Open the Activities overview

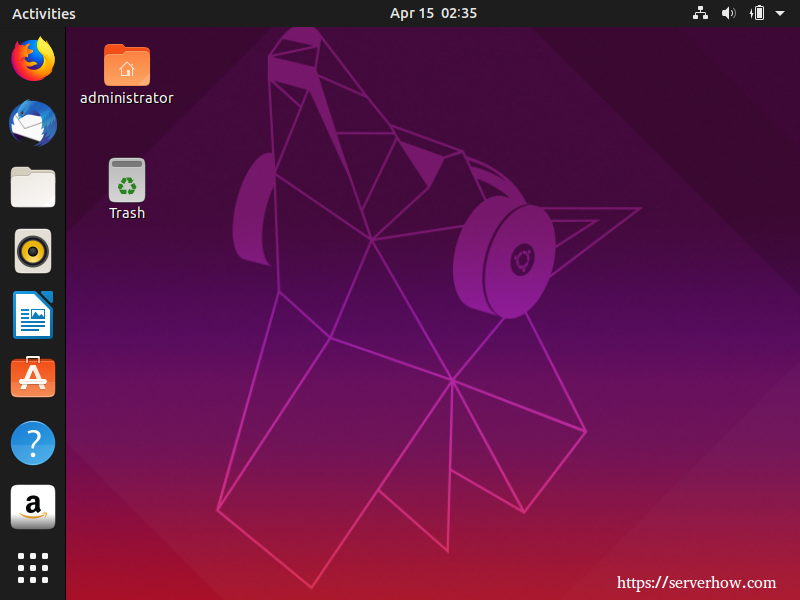44,14
